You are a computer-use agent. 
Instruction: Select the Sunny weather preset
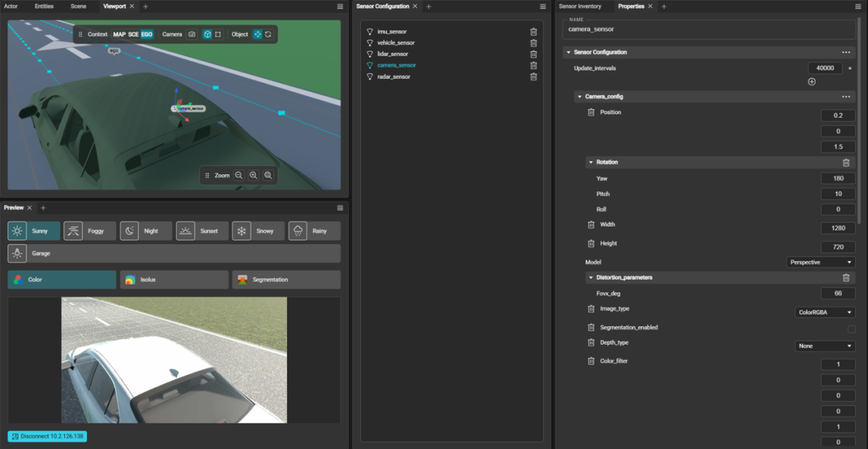point(34,231)
